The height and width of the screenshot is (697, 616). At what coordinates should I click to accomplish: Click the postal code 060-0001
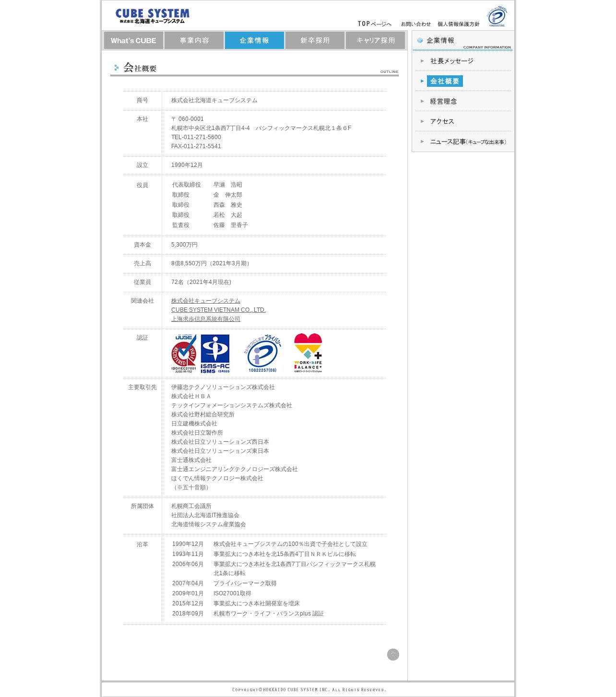[x=191, y=119]
